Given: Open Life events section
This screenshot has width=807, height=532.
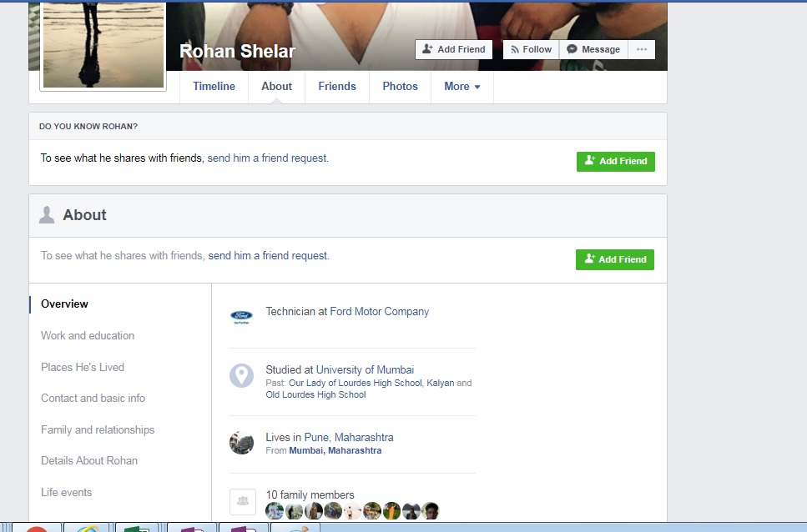Looking at the screenshot, I should 67,493.
